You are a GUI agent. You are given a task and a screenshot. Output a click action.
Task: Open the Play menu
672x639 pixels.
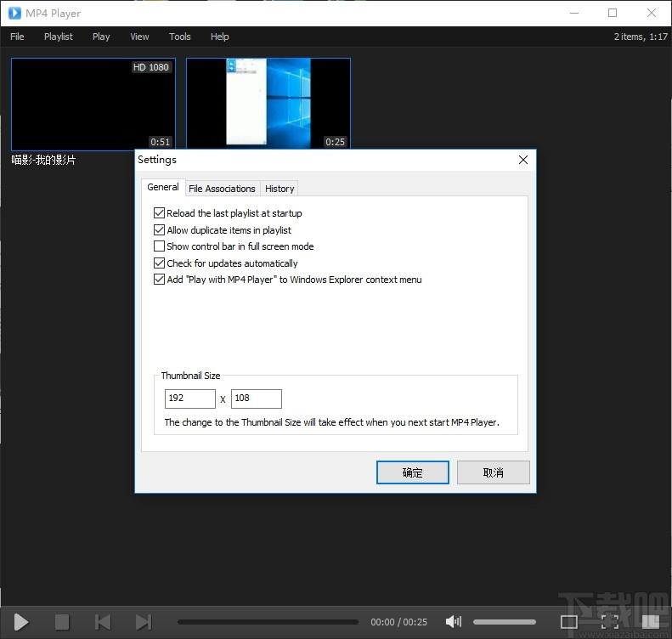[x=101, y=37]
